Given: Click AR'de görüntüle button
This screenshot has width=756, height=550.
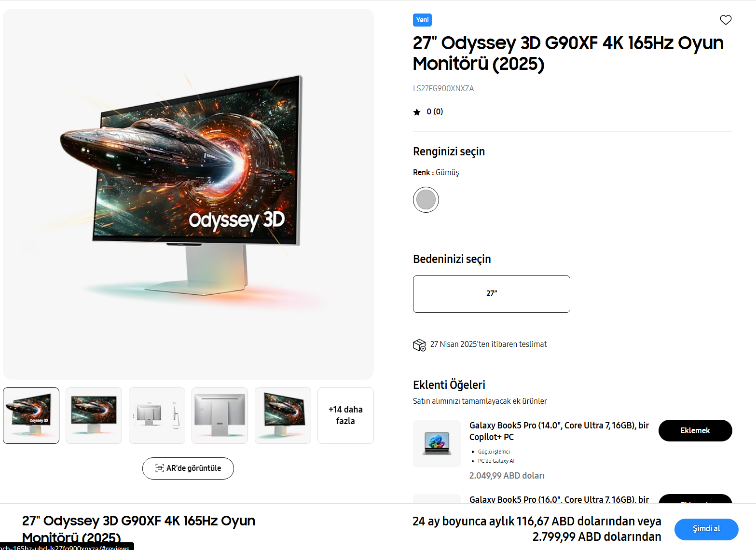Looking at the screenshot, I should 188,468.
